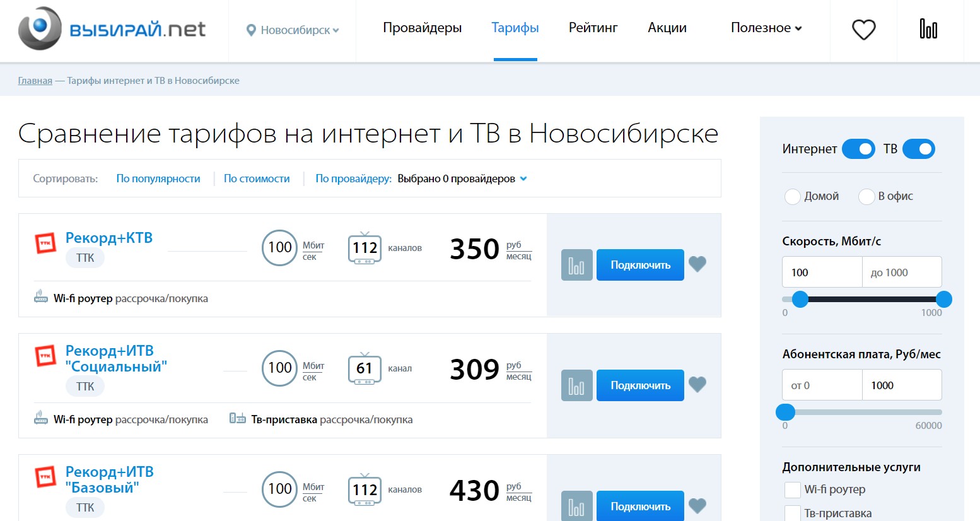The width and height of the screenshot is (980, 521).
Task: Click the Выбирай.net logo
Action: pos(112,28)
